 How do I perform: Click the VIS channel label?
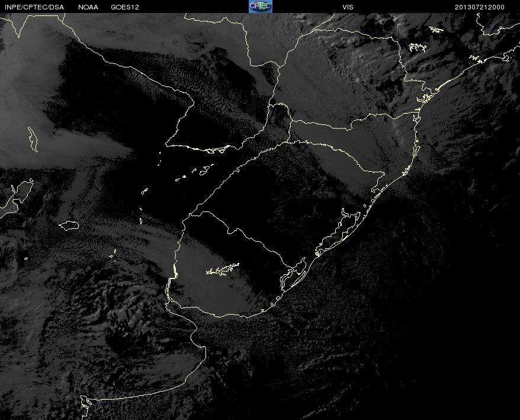(348, 7)
